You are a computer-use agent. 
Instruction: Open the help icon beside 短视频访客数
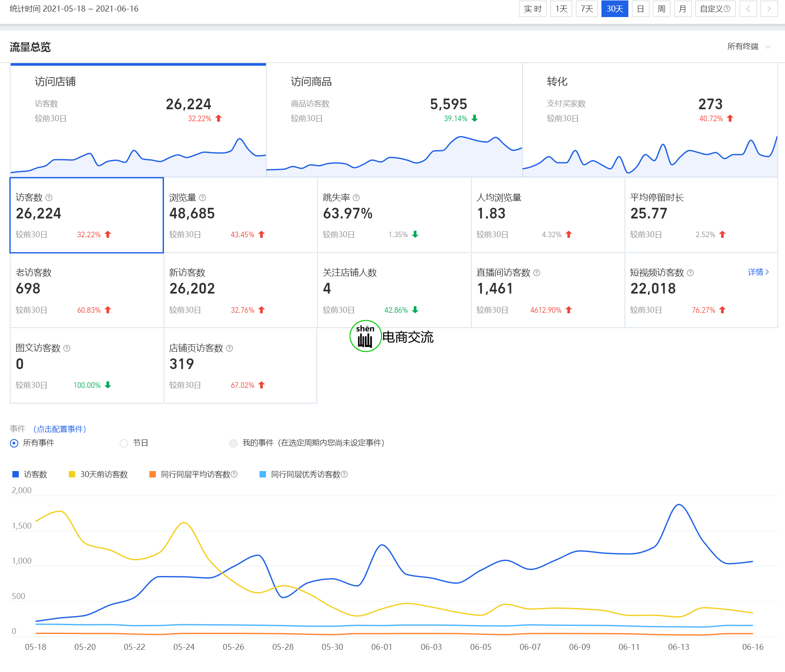point(691,273)
